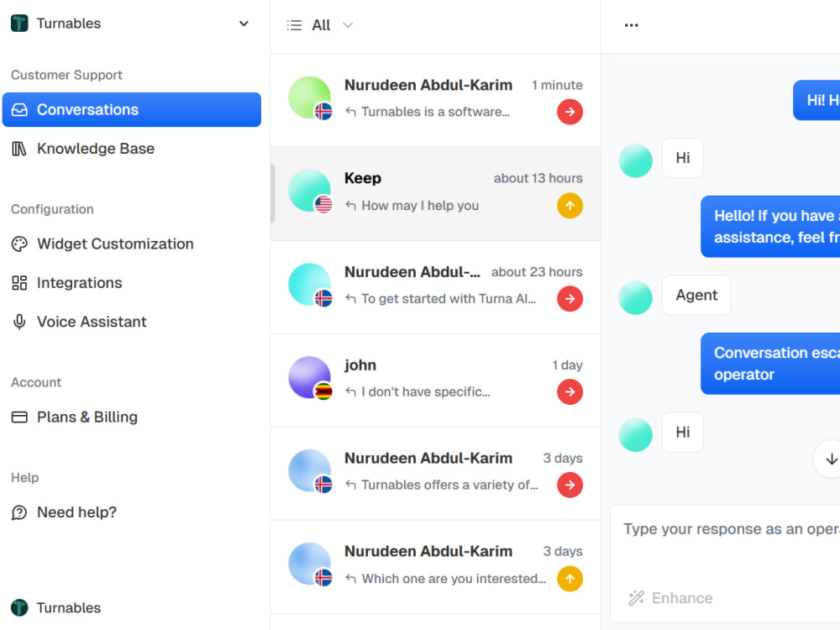
Task: Click the scroll-to-bottom down arrow button
Action: (831, 459)
